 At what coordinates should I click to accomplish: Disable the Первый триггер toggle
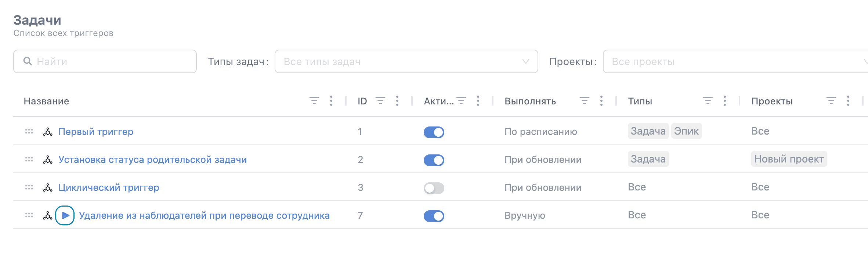pos(434,132)
